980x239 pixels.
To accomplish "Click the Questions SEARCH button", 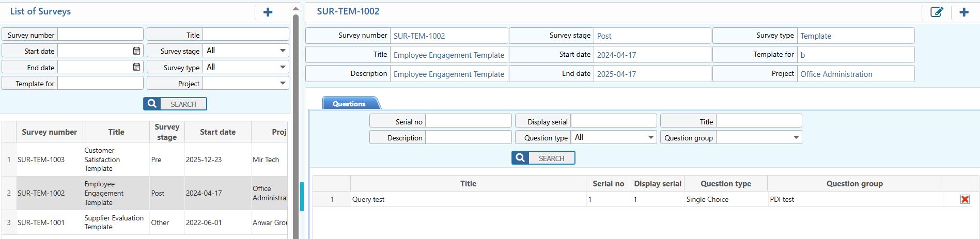I will tap(543, 158).
